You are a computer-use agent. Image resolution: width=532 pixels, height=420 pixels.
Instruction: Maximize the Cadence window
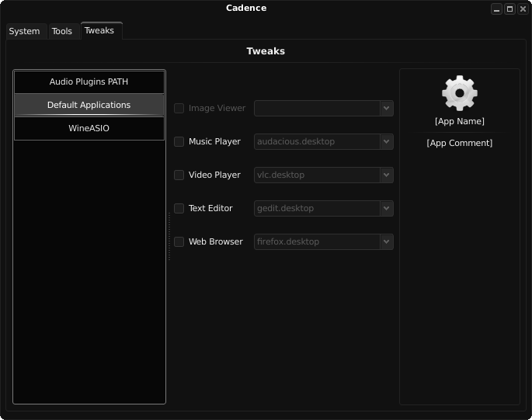click(x=509, y=9)
